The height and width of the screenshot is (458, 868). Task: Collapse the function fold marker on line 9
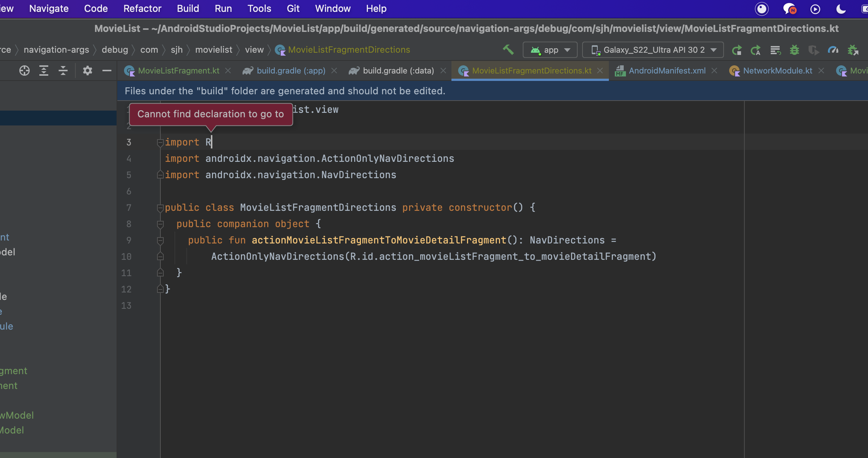[160, 240]
